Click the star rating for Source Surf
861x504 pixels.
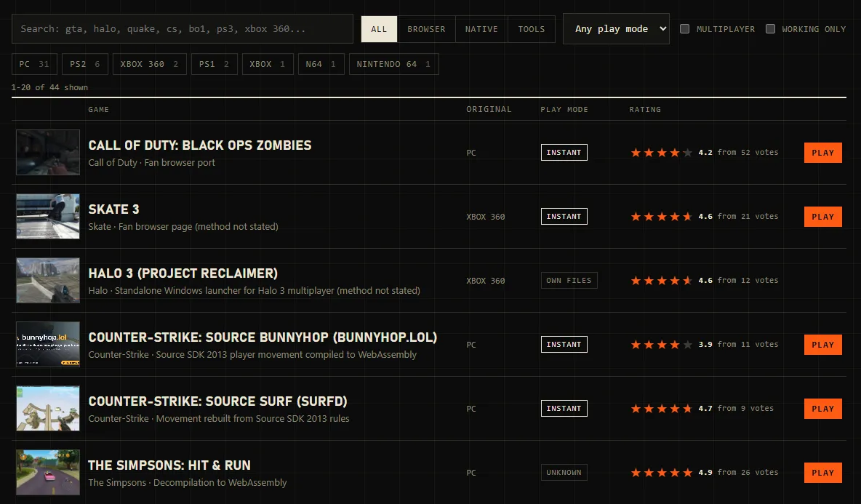(661, 409)
